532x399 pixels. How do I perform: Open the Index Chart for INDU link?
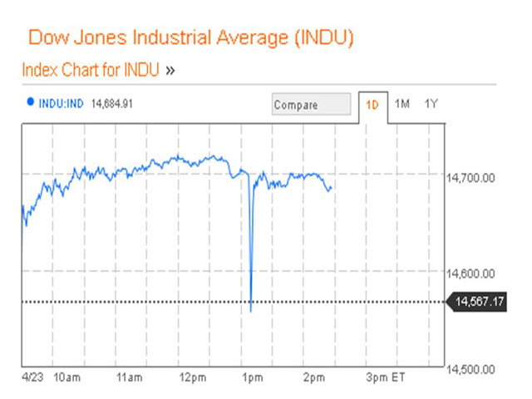click(92, 69)
